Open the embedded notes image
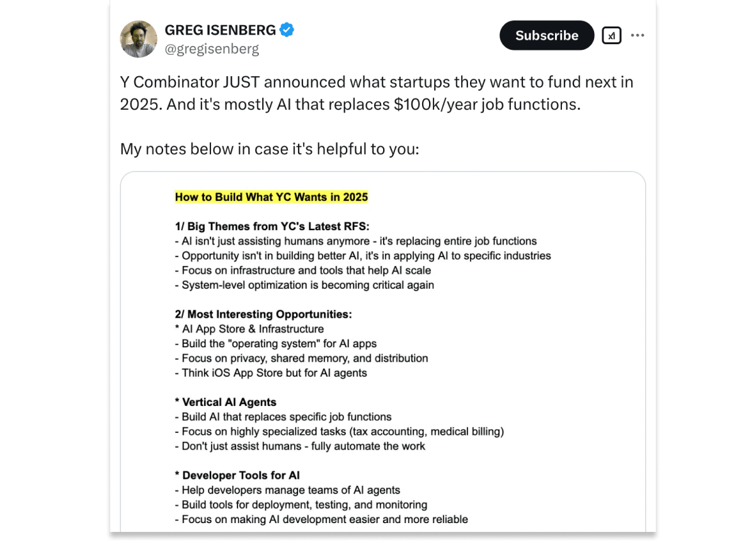Viewport: 756px width, 542px height. [383, 352]
